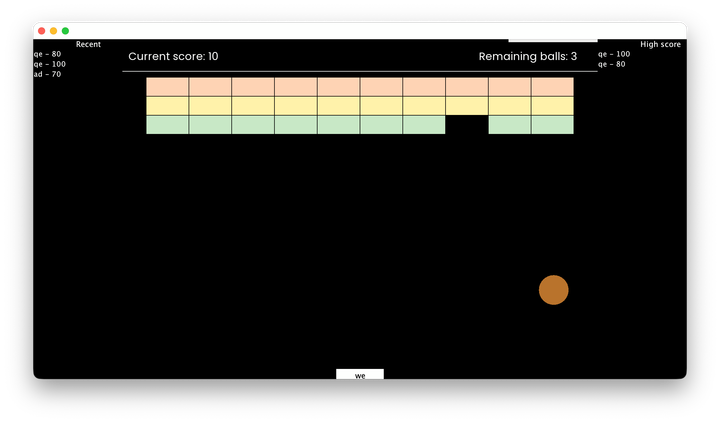Close the game window with red button

point(42,31)
